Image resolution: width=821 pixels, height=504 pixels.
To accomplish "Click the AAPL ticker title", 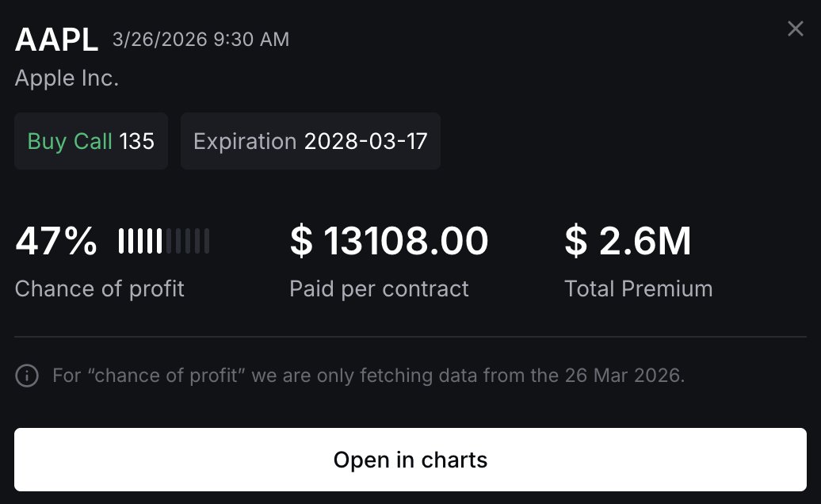I will [56, 40].
